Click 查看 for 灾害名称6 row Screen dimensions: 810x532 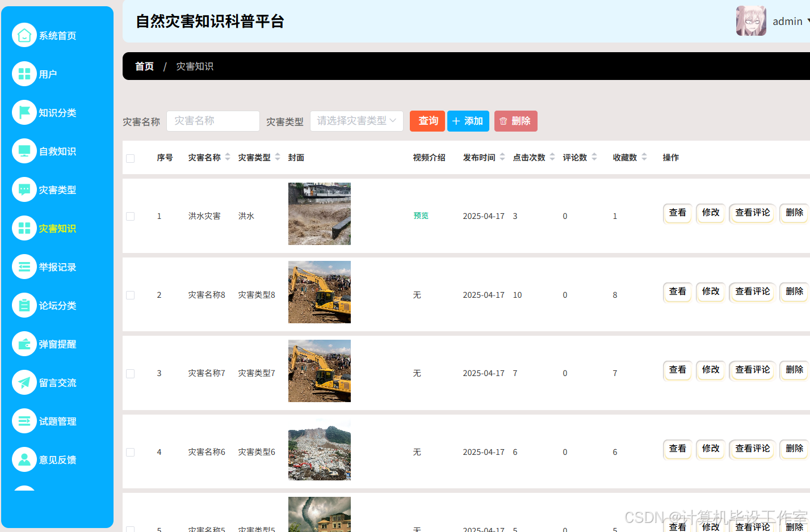tap(677, 449)
